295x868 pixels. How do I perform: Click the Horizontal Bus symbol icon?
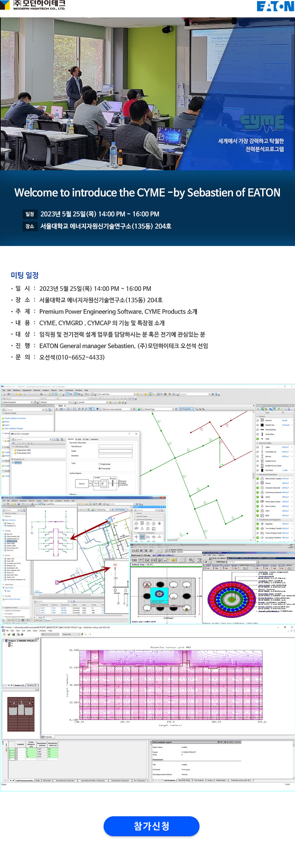tap(262, 430)
